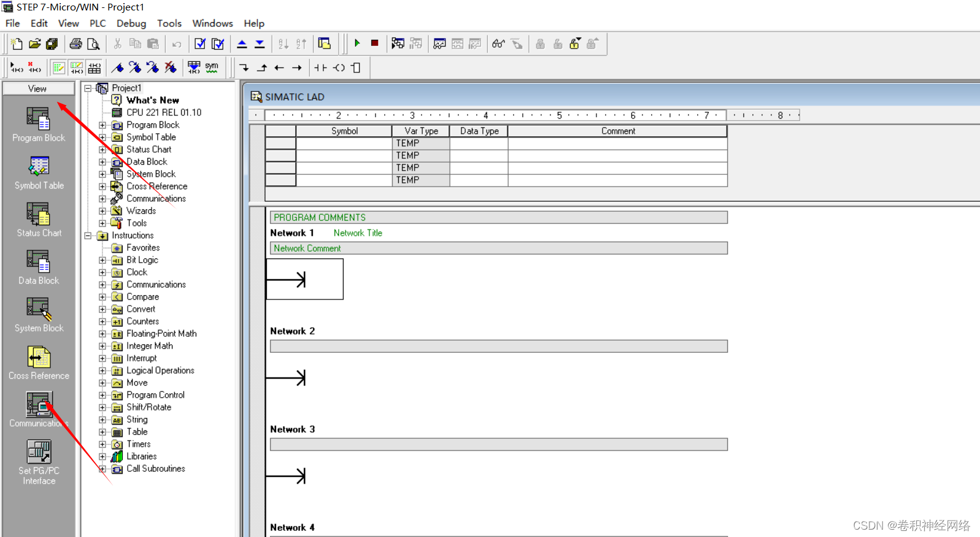Select the Network 1 ladder rung cursor box

tap(305, 279)
